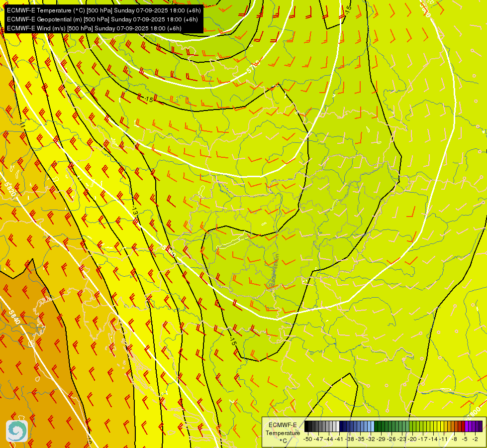Image resolution: width=487 pixels, height=448 pixels.
Task: Click the swirl logo icon in the corner
Action: pos(17,431)
